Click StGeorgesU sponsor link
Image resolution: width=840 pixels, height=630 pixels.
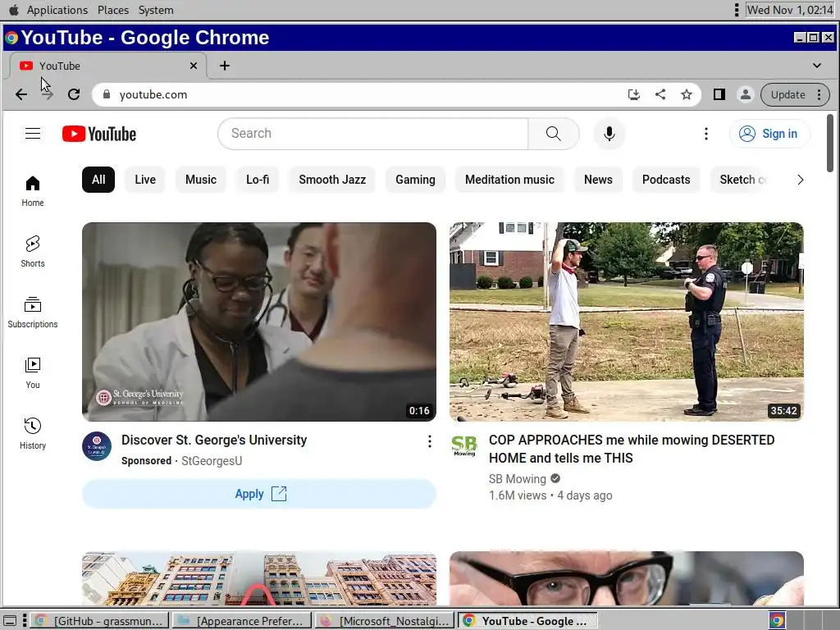point(212,461)
